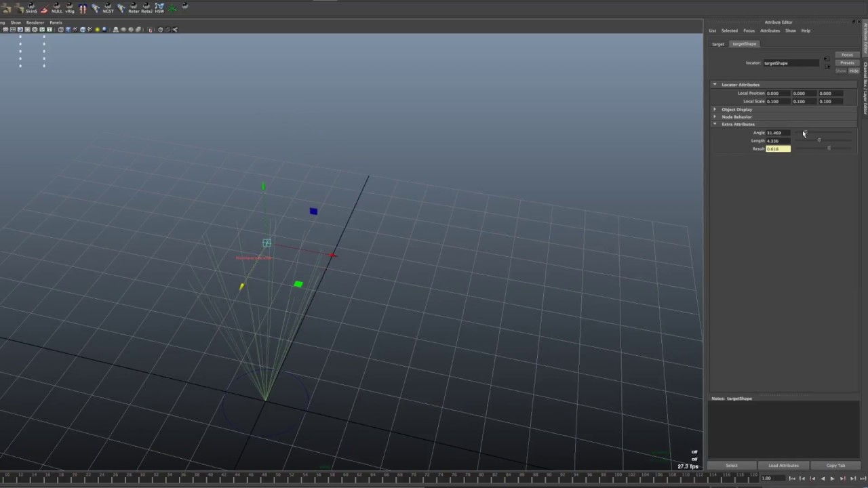This screenshot has height=488, width=868.
Task: Open Attribute Editor Attributes menu
Action: pos(770,30)
